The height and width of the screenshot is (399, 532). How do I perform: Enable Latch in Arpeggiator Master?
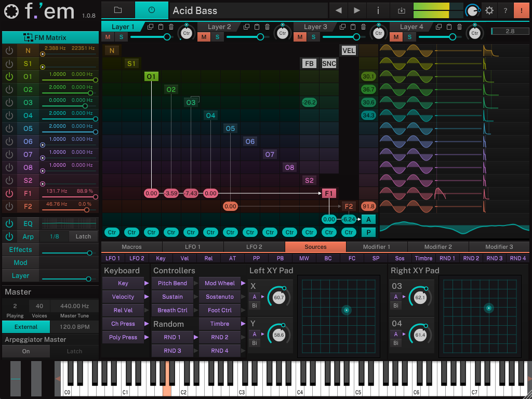pyautogui.click(x=74, y=351)
